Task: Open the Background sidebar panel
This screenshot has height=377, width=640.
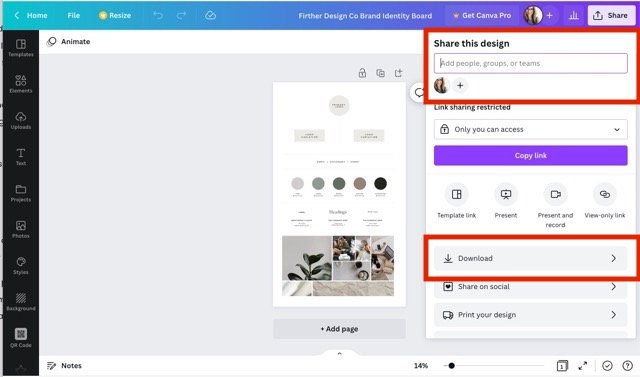Action: (21, 302)
